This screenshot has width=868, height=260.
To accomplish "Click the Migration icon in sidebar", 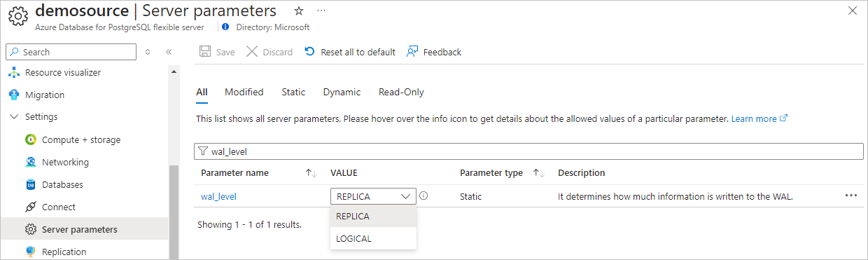I will click(13, 95).
